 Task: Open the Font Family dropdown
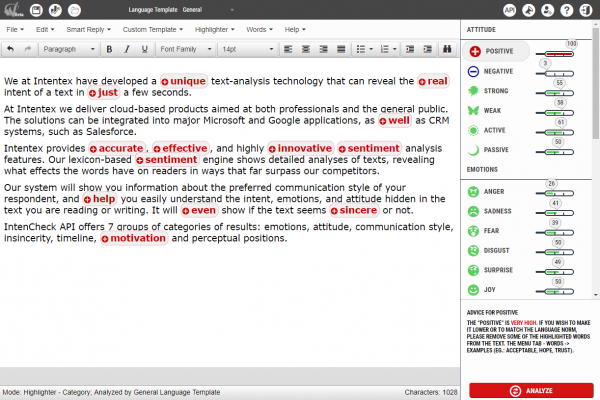click(x=186, y=49)
